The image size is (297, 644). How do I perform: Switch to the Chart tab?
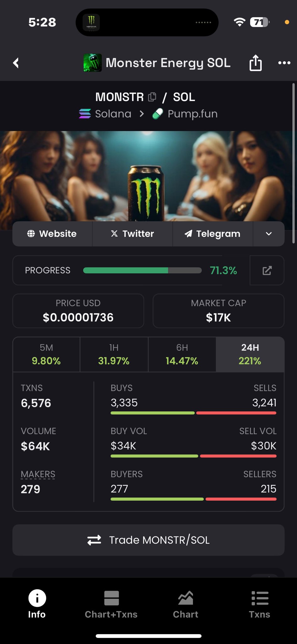(x=185, y=604)
